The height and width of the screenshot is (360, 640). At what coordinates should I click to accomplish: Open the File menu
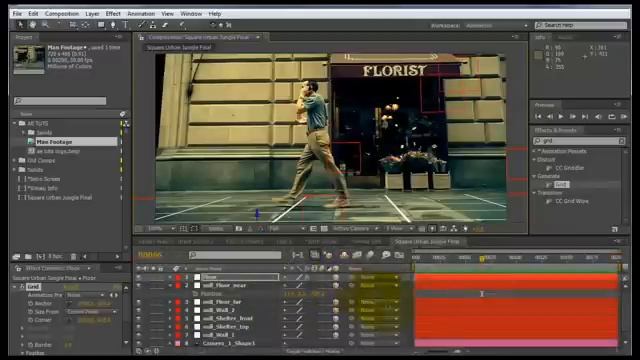pos(17,13)
